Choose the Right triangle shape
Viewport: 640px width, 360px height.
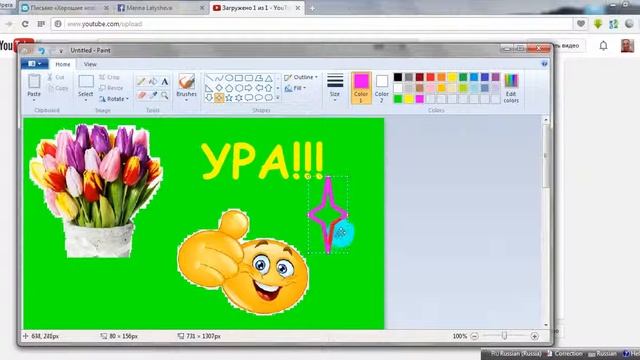[x=209, y=88]
